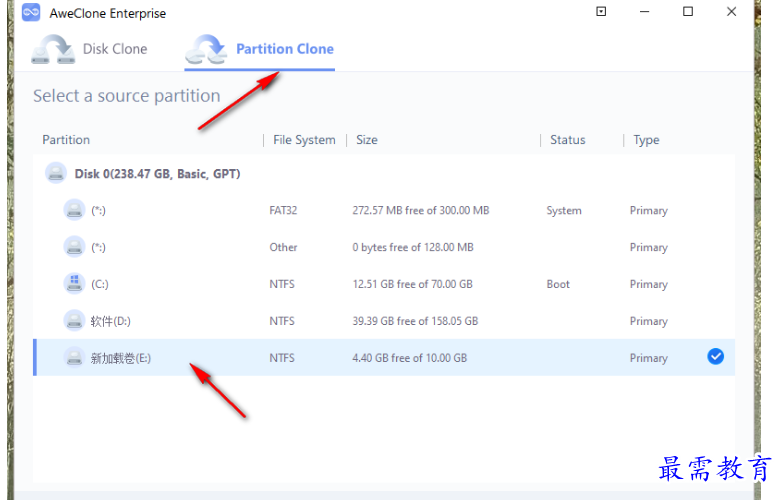Click Primary type in the FAT32 row
The width and height of the screenshot is (780, 500).
(649, 210)
